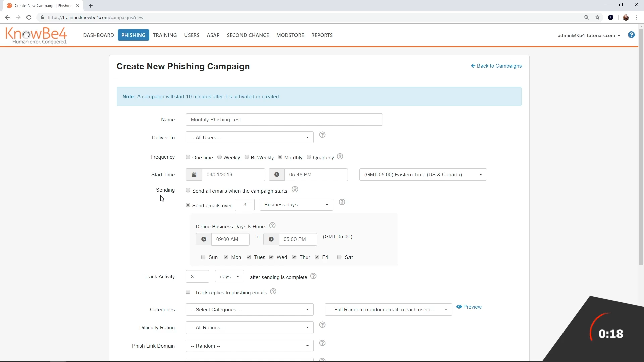Click help icon next to Deliver To
The width and height of the screenshot is (644, 362).
[x=322, y=135]
